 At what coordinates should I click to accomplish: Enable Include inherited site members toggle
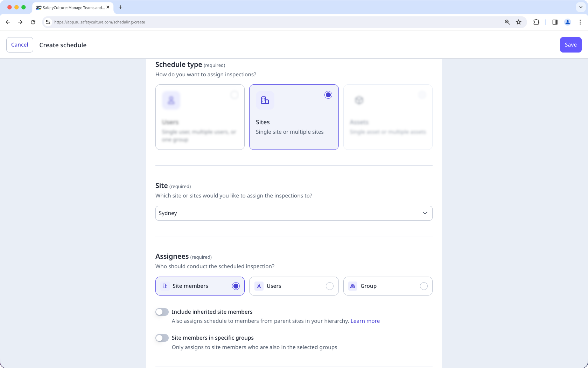click(162, 312)
